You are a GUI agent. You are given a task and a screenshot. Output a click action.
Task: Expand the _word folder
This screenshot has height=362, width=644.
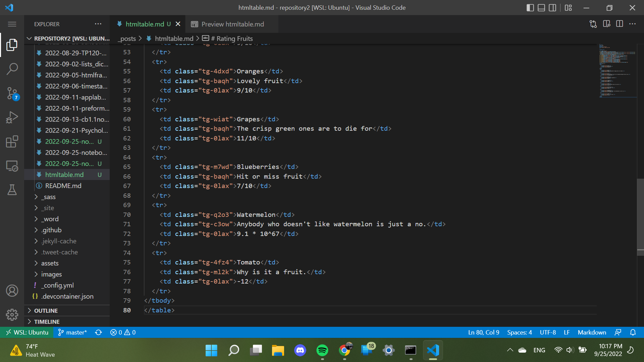pos(67,219)
